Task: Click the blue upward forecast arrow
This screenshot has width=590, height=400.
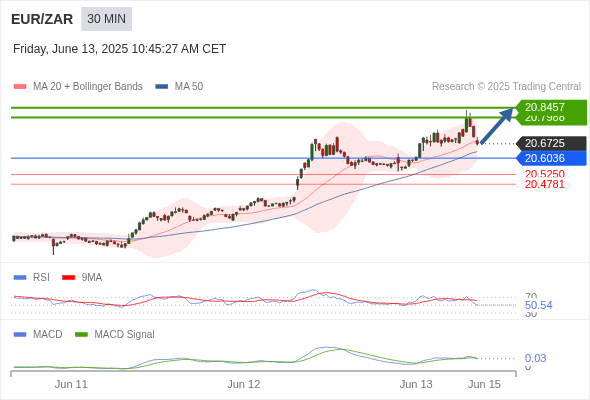Action: click(x=497, y=125)
